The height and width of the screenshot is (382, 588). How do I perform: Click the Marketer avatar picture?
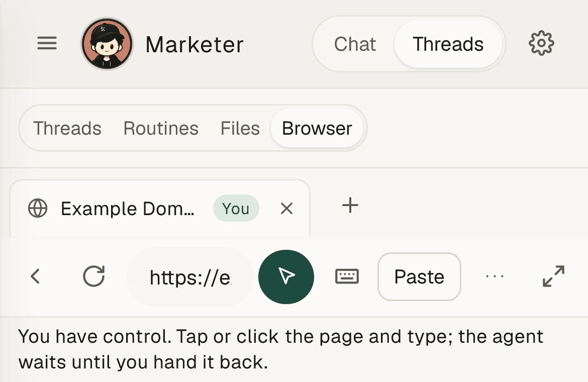point(107,44)
